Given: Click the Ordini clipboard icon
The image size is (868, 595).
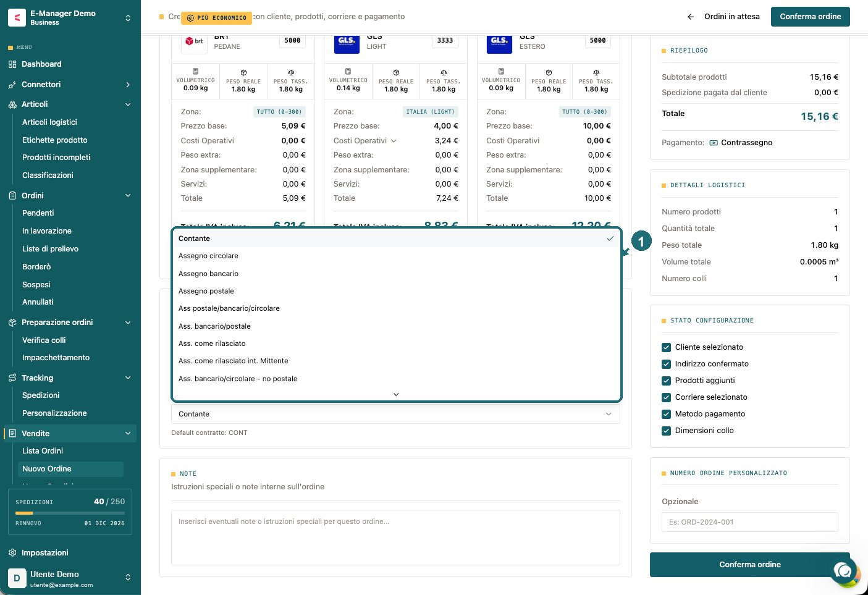Looking at the screenshot, I should click(12, 196).
